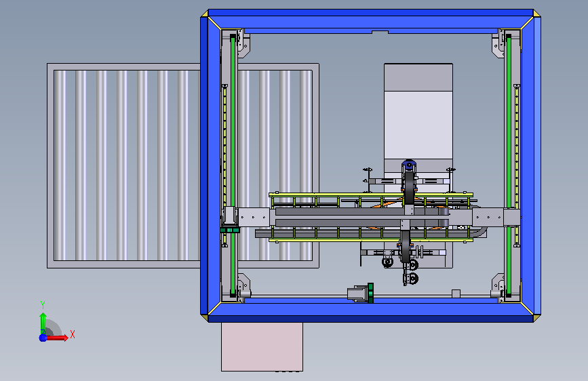This screenshot has width=588, height=381.
Task: Click the green Y axis arrow of the triad
Action: 43,323
